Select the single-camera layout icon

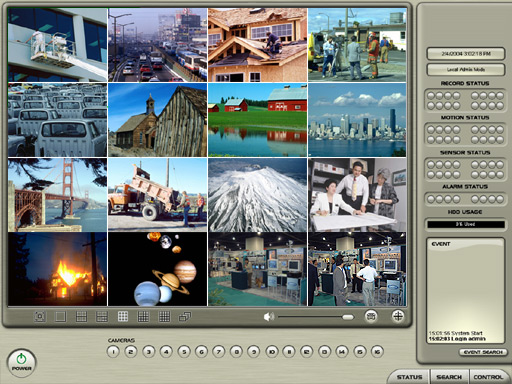[x=60, y=316]
